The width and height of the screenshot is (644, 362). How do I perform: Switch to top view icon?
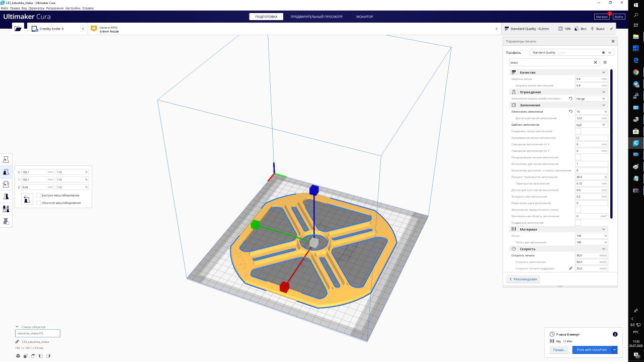33,356
